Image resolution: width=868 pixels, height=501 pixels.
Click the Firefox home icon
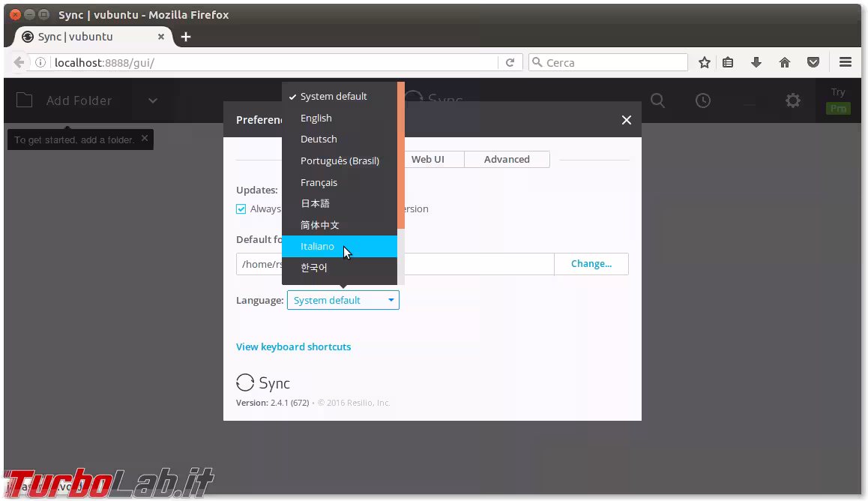tap(785, 63)
